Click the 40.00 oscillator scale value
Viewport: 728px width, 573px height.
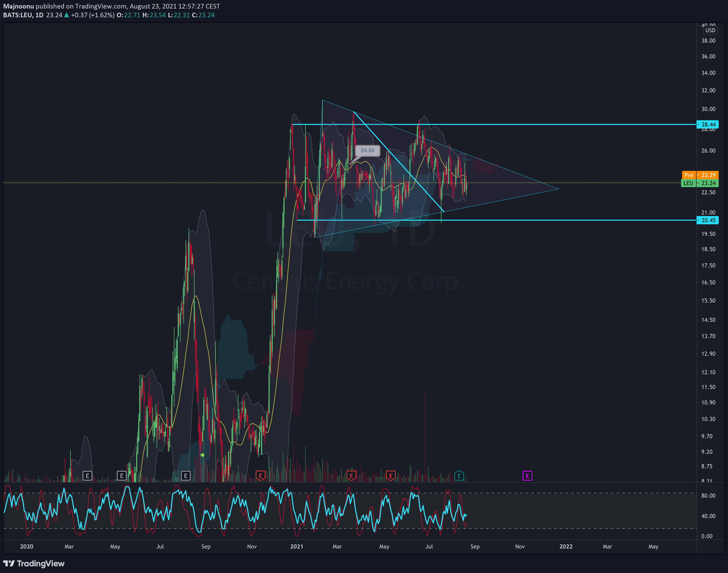[708, 516]
